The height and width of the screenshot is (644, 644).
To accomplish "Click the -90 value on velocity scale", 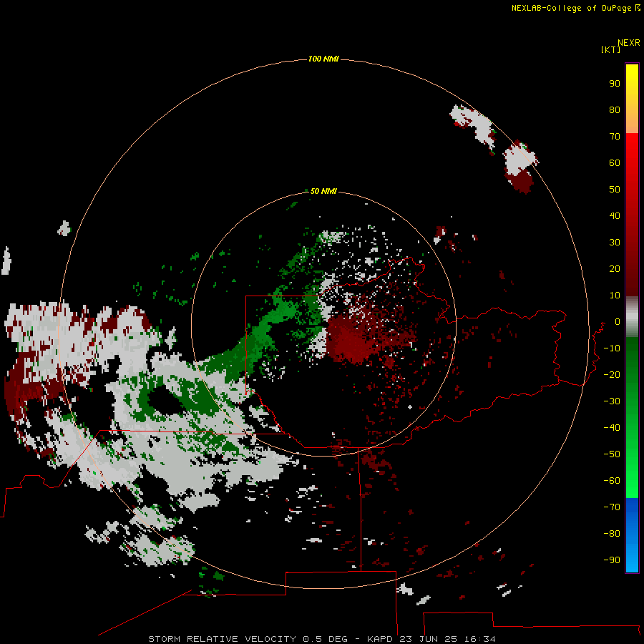I will [x=612, y=560].
